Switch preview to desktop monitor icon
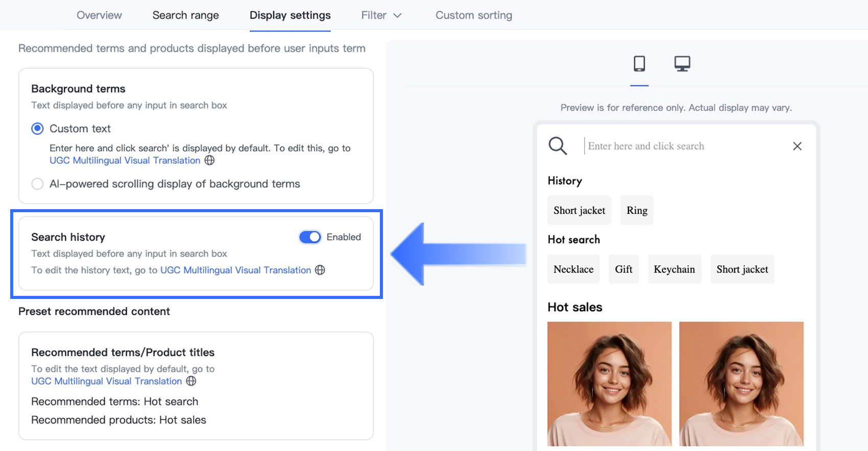 coord(682,64)
